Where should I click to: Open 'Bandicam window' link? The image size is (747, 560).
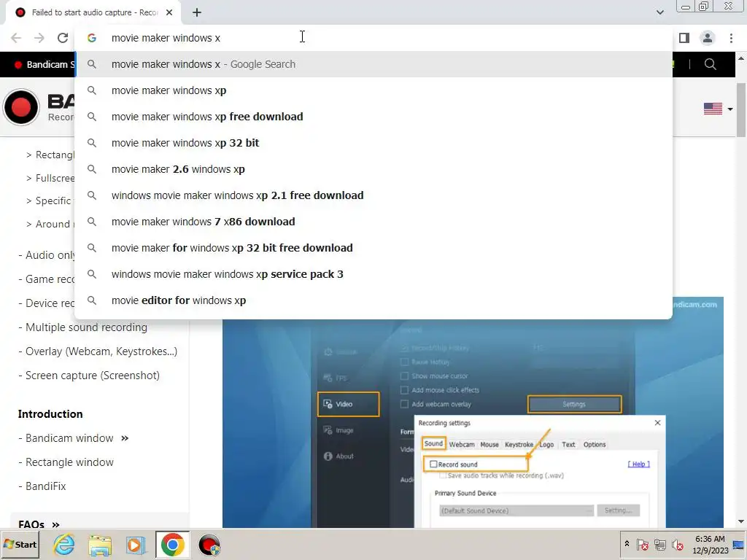tap(69, 438)
